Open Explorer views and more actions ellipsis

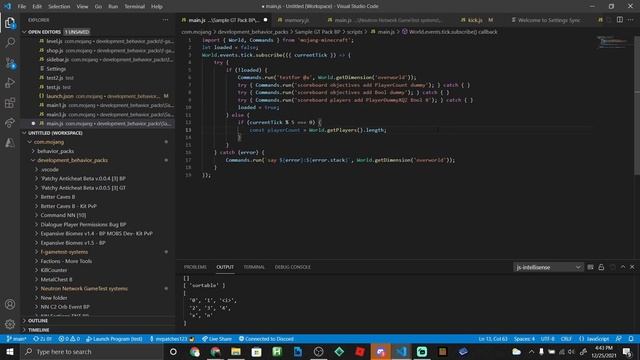tap(165, 20)
